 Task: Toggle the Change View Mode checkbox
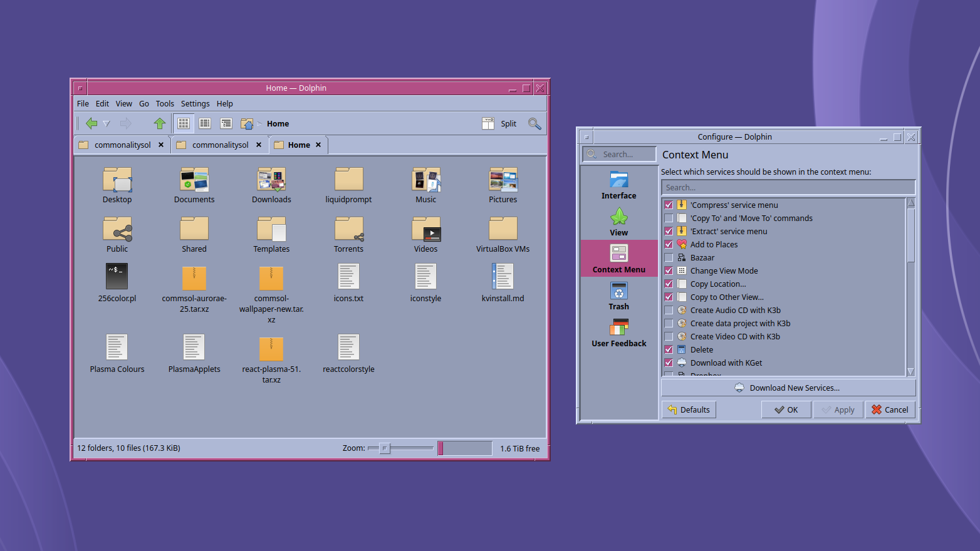coord(669,270)
